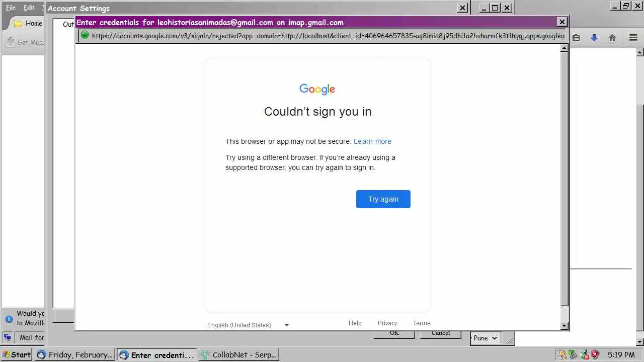Viewport: 644px width, 362px height.
Task: Click the Google logo
Action: (x=317, y=89)
